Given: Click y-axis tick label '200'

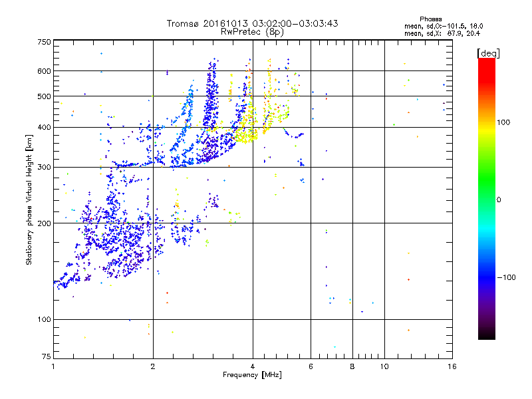Looking at the screenshot, I should [45, 223].
